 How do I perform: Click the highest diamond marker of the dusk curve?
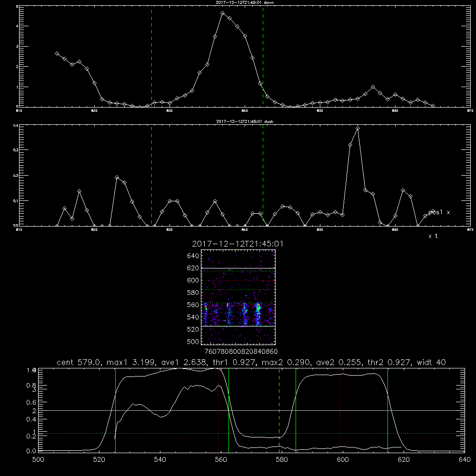(358, 129)
